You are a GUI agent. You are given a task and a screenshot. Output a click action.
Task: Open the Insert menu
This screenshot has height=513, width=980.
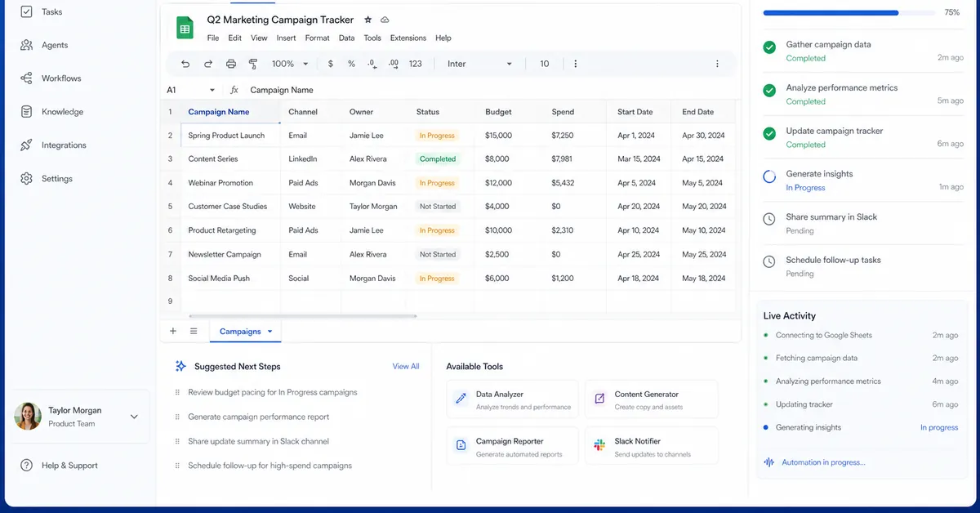click(286, 38)
